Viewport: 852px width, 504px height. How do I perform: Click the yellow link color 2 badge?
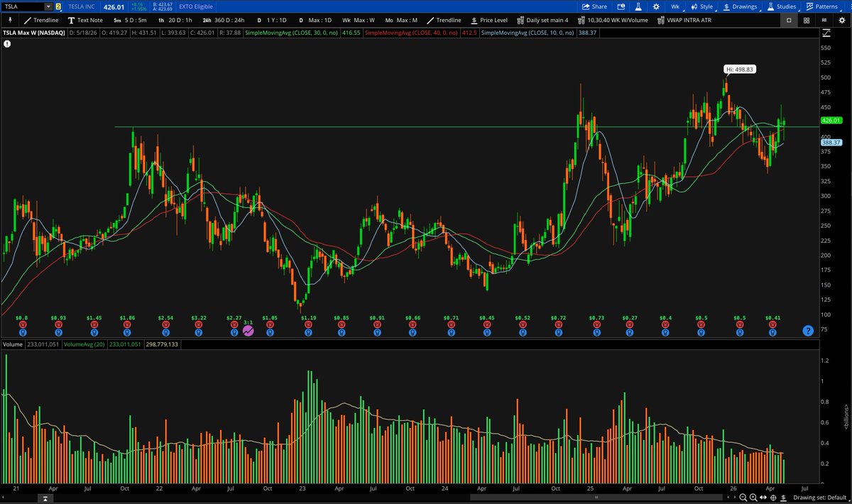pos(58,6)
